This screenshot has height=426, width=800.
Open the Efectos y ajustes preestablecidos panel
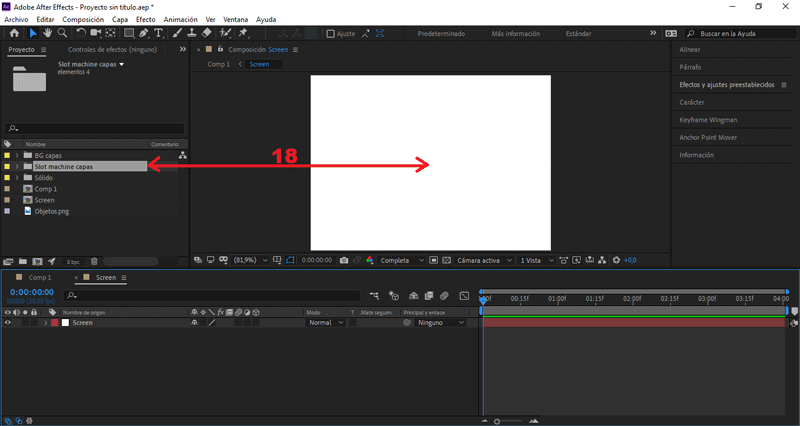(x=727, y=85)
